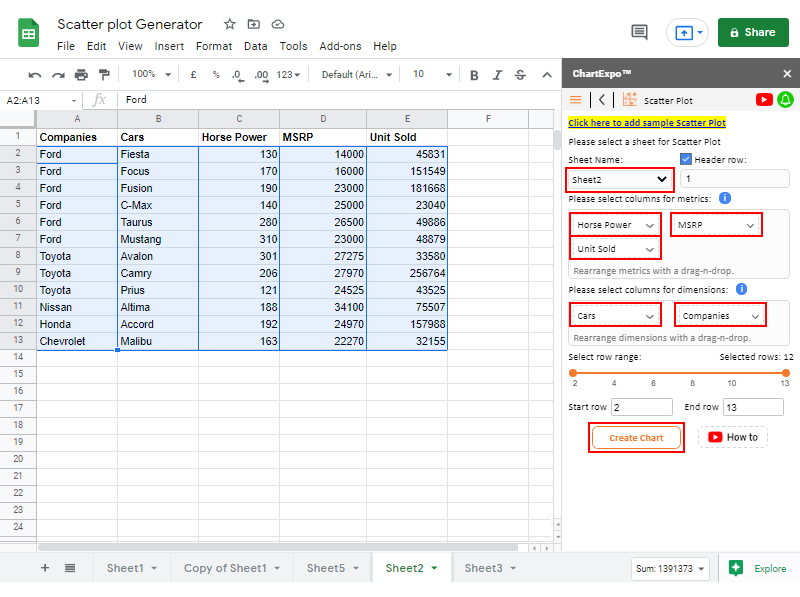Add a new sheet with plus

45,568
